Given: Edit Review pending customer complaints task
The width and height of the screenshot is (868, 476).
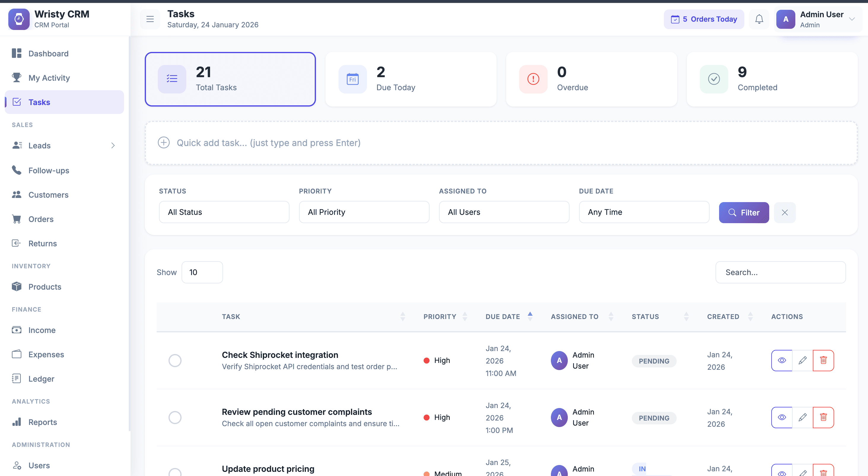Looking at the screenshot, I should coord(803,417).
